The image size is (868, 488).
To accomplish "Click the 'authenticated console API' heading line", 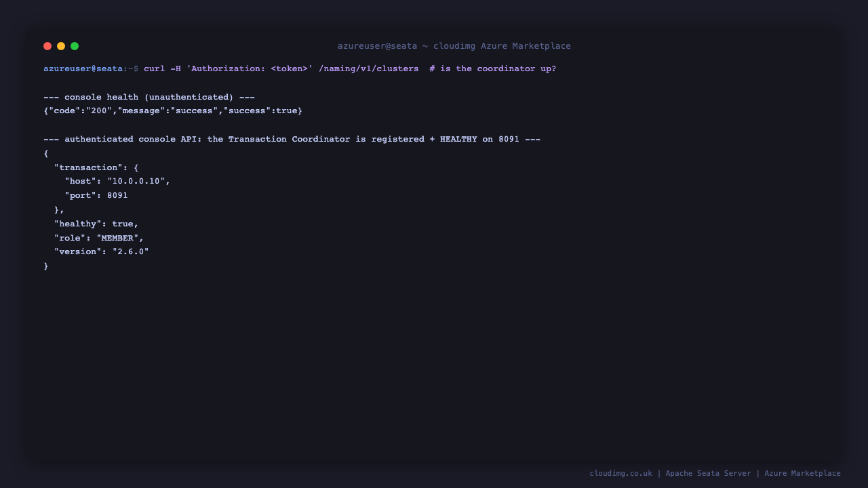I will pyautogui.click(x=292, y=140).
